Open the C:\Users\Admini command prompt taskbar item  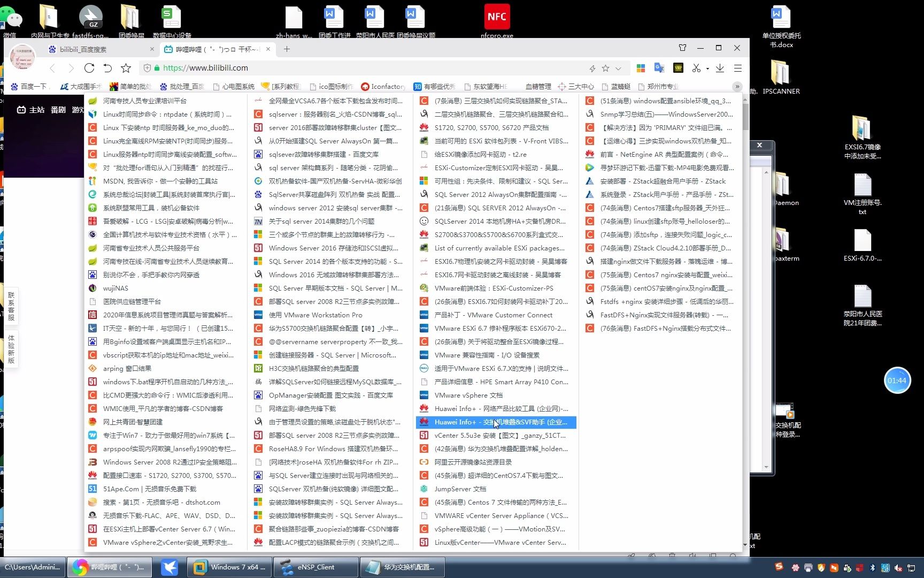pyautogui.click(x=33, y=567)
